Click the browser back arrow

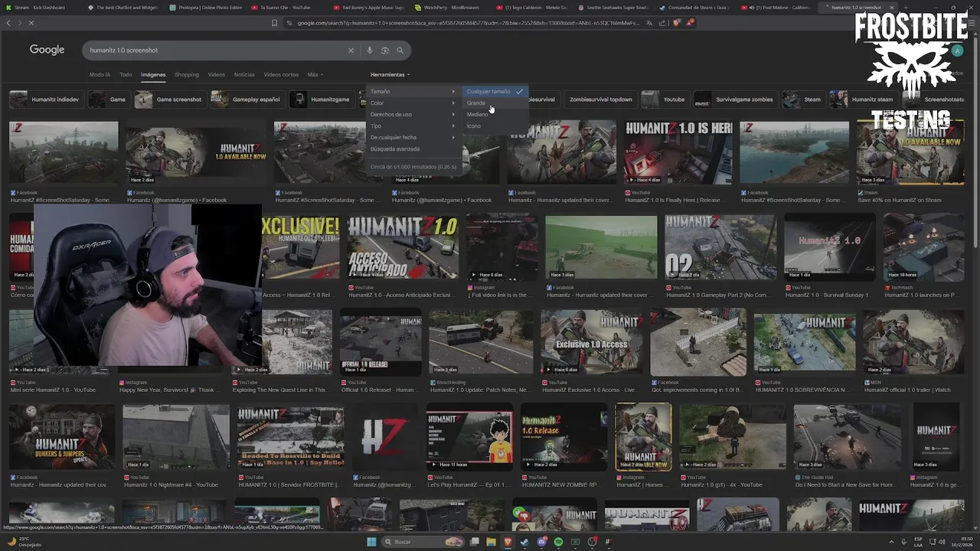pyautogui.click(x=8, y=23)
